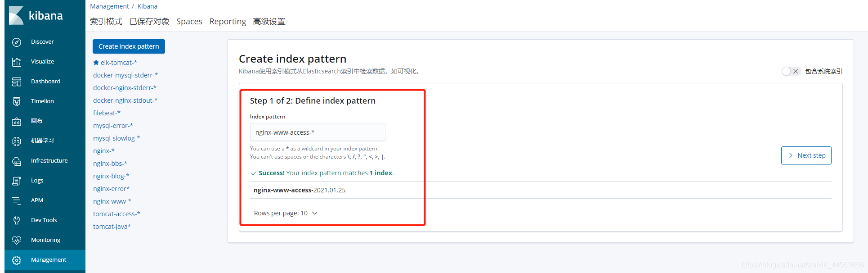This screenshot has height=273, width=868.
Task: Switch to 高级设置 tab
Action: pos(269,21)
